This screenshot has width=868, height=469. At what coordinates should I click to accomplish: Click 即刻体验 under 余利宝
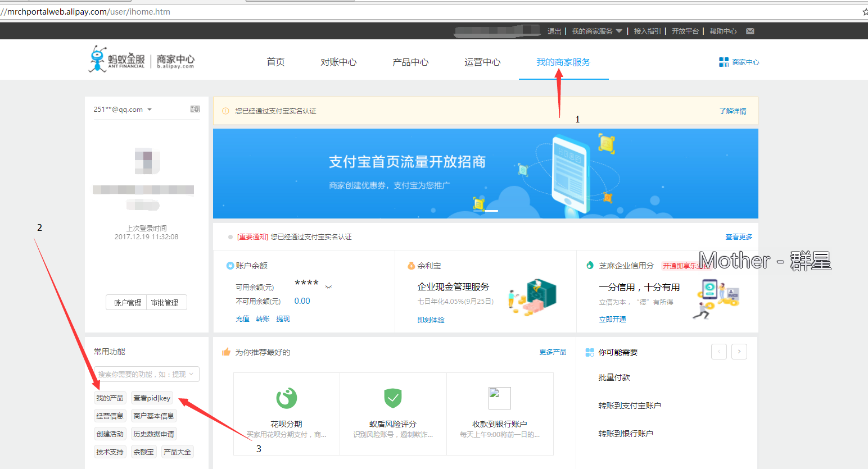click(431, 320)
